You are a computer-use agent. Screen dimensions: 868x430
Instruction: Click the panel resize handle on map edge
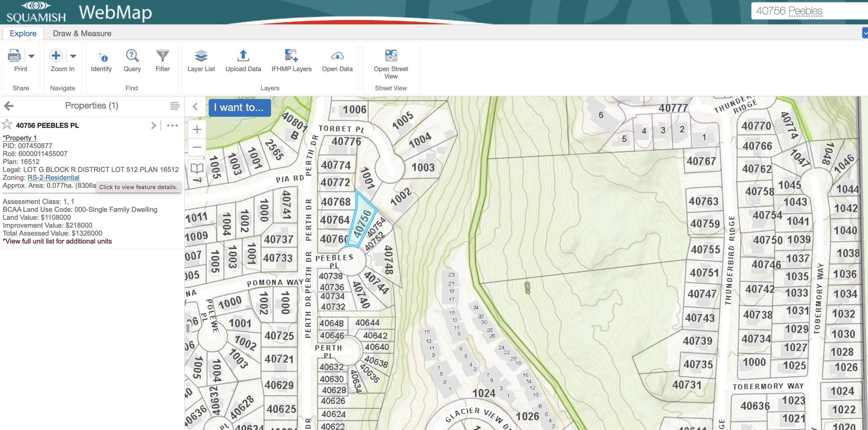188,328
